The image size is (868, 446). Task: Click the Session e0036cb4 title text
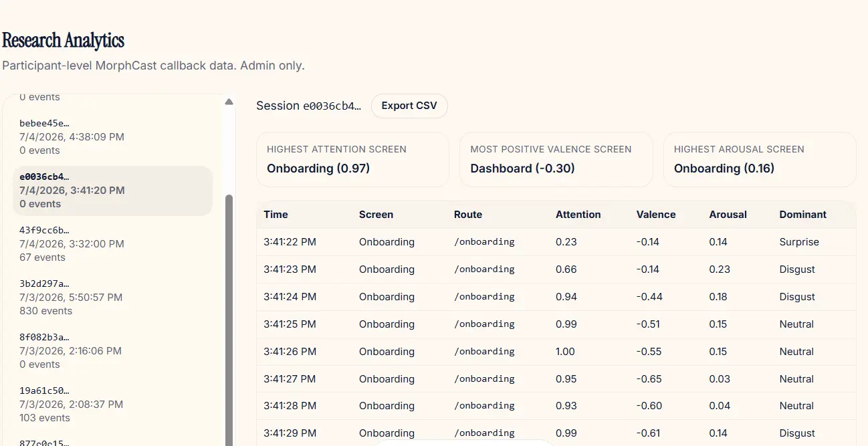point(308,106)
